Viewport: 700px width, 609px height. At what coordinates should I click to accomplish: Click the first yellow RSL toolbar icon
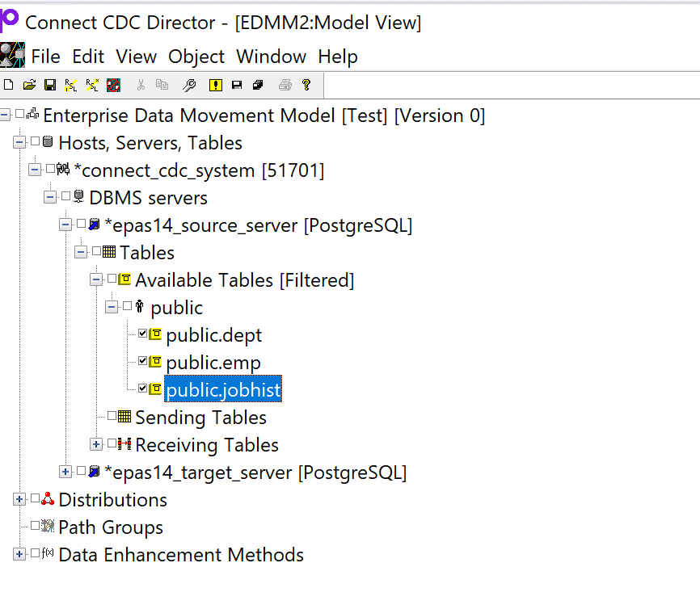71,85
